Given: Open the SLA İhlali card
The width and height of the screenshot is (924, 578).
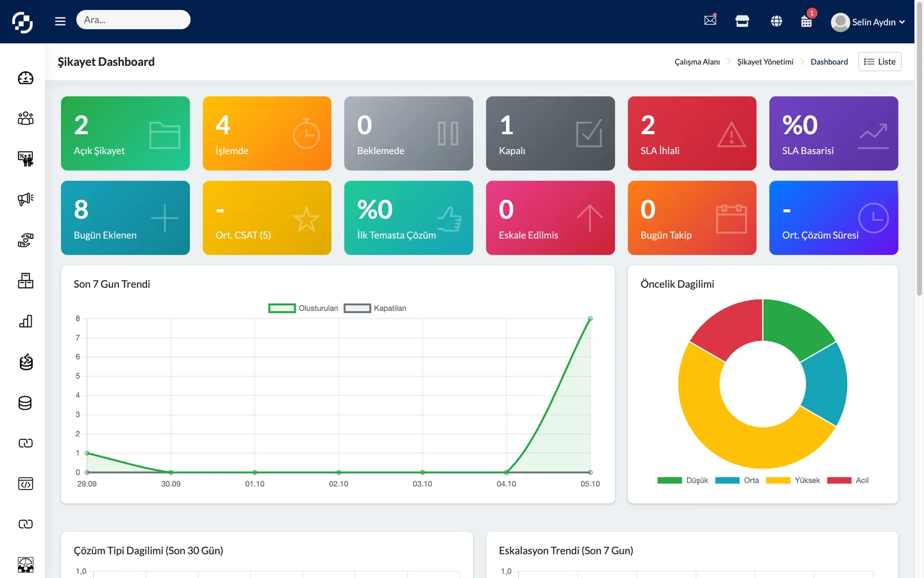Looking at the screenshot, I should pyautogui.click(x=692, y=134).
